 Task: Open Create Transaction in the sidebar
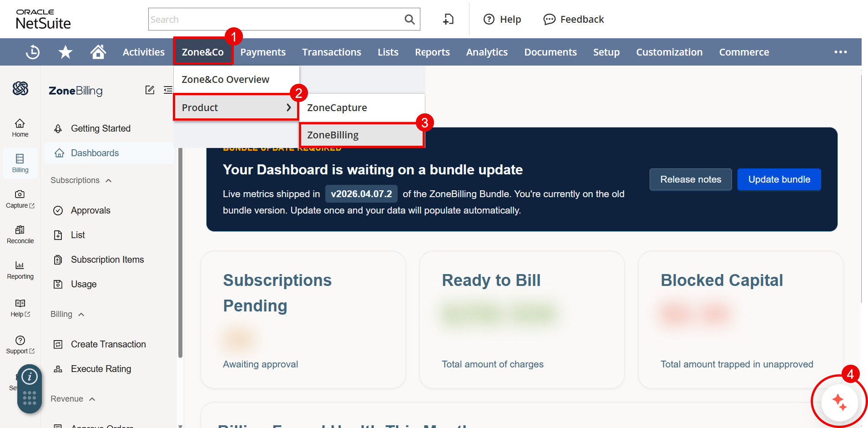pyautogui.click(x=109, y=344)
